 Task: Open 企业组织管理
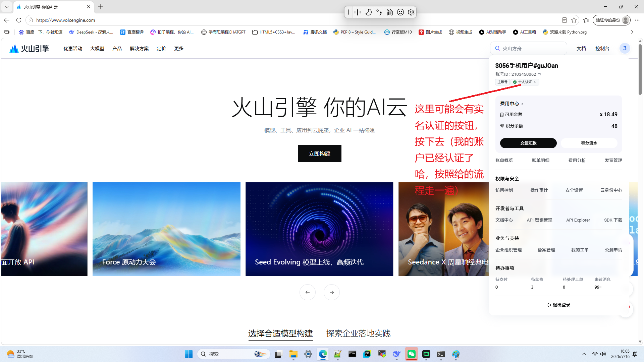[x=508, y=250]
